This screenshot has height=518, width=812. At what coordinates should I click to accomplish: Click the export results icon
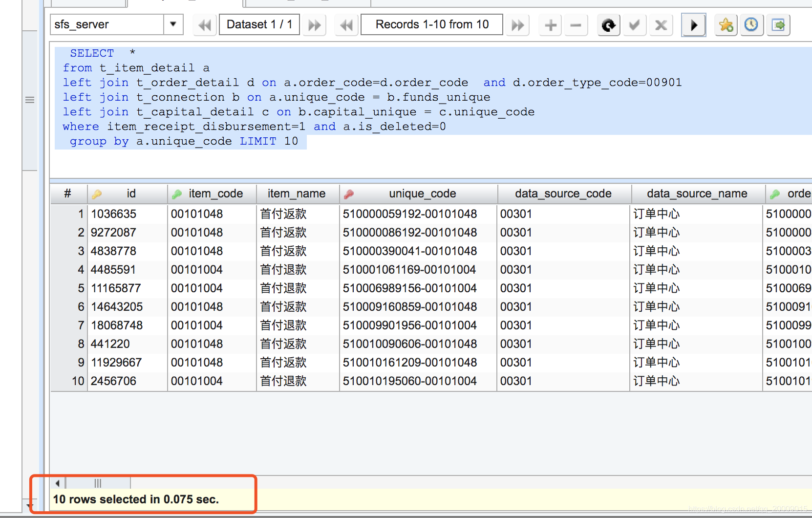click(778, 25)
